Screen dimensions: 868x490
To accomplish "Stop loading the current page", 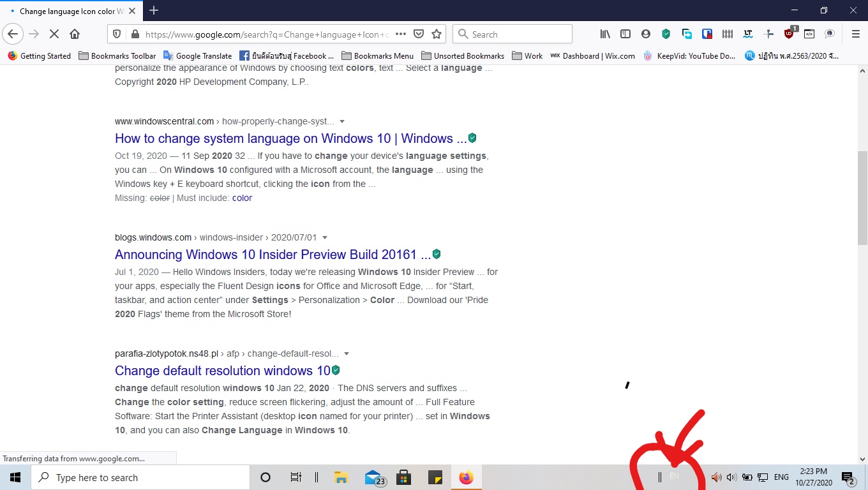I will [x=54, y=34].
